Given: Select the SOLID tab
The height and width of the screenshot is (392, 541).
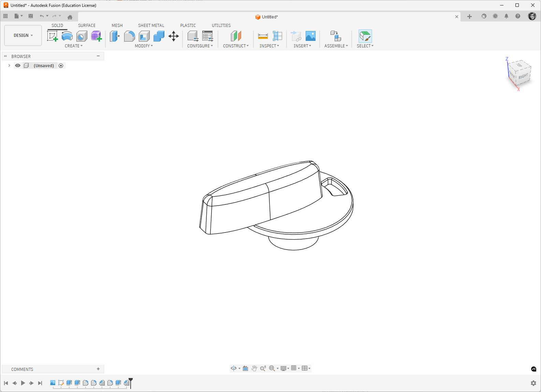Looking at the screenshot, I should coord(57,26).
